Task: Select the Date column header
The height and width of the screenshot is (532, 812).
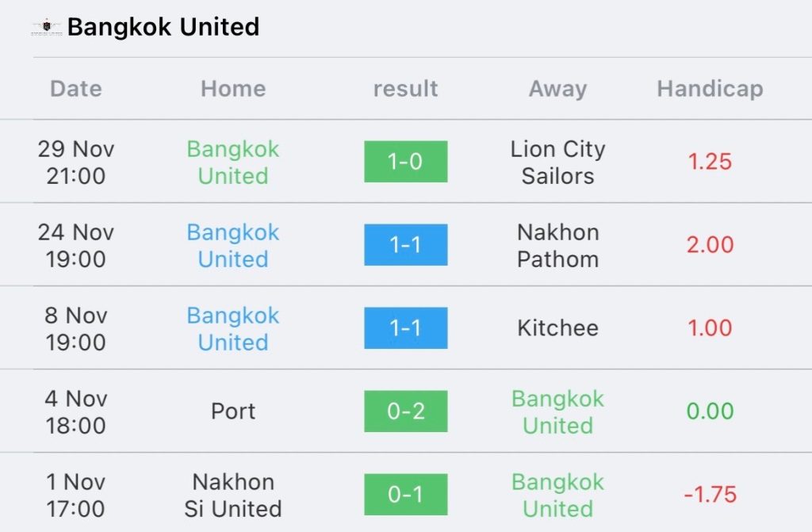Action: [76, 89]
